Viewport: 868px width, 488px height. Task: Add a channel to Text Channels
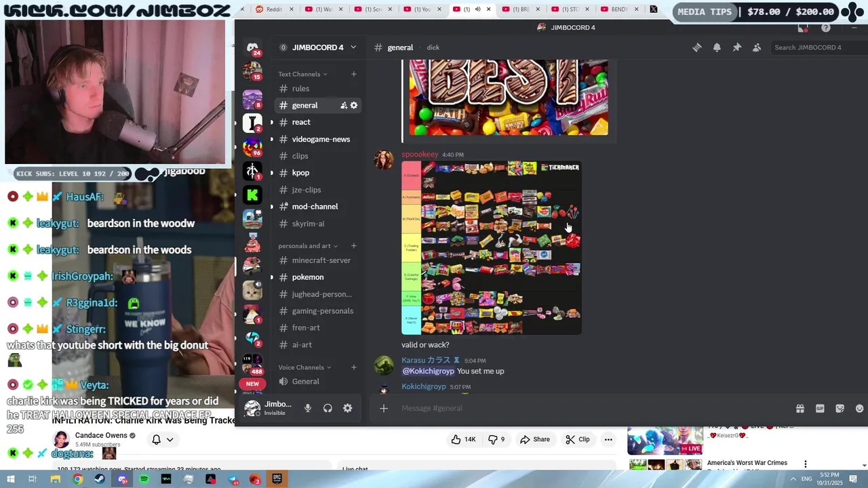pyautogui.click(x=353, y=74)
